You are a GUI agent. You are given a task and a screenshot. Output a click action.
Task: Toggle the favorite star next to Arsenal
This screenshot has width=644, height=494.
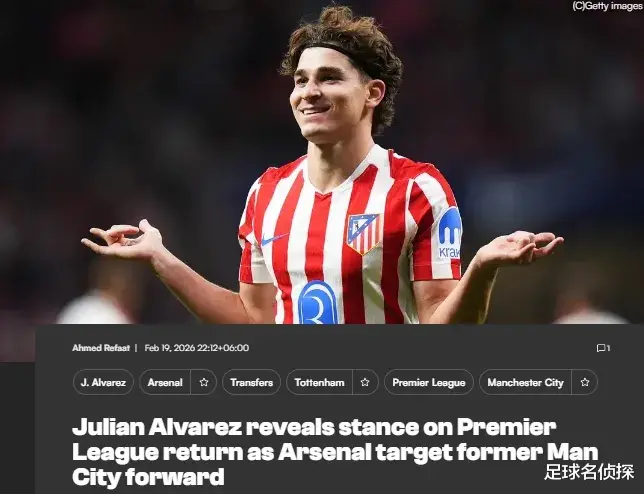pos(204,382)
